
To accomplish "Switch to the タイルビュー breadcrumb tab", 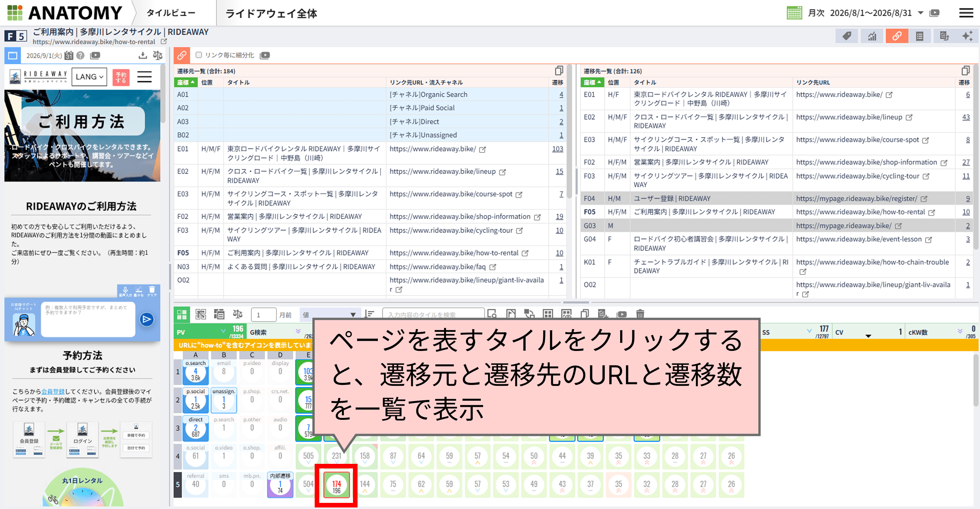I will tap(171, 13).
